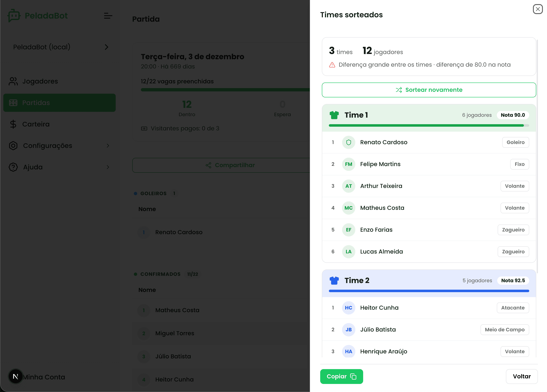Click Sortear novamente to redraw teams
This screenshot has height=392, width=547.
pyautogui.click(x=429, y=90)
